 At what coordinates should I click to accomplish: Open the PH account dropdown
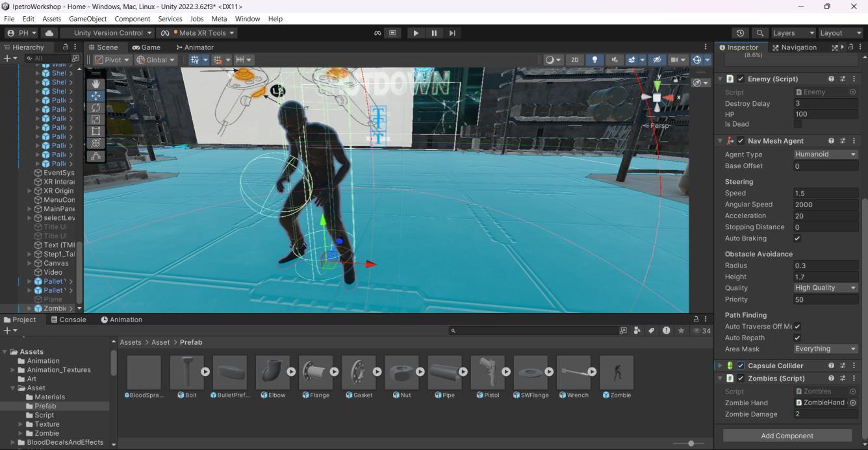point(21,33)
